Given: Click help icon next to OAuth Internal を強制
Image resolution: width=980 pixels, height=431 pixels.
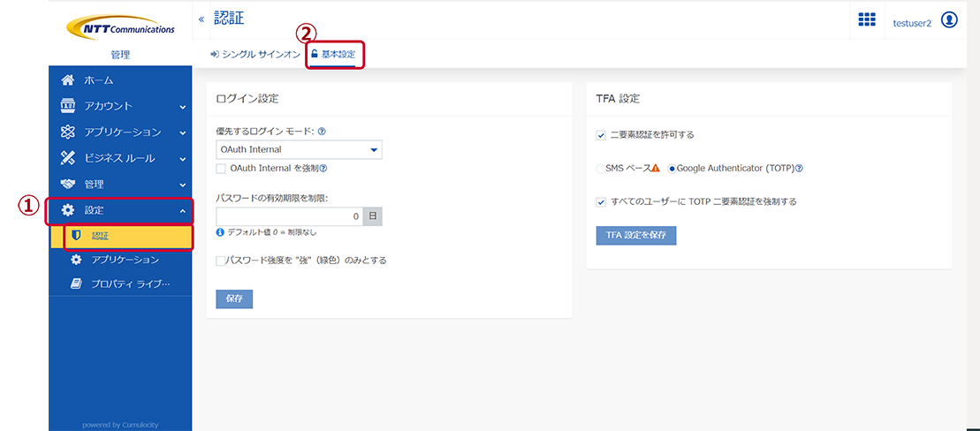Looking at the screenshot, I should 323,168.
